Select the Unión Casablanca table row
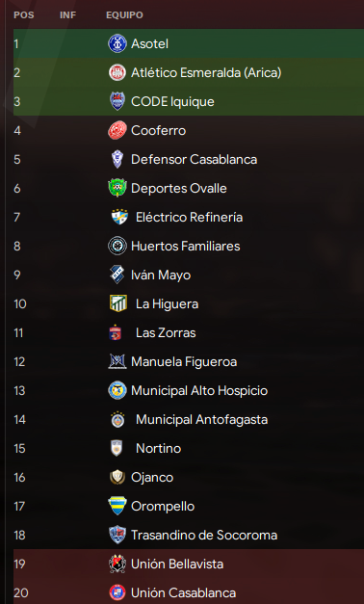The height and width of the screenshot is (604, 364). (189, 592)
